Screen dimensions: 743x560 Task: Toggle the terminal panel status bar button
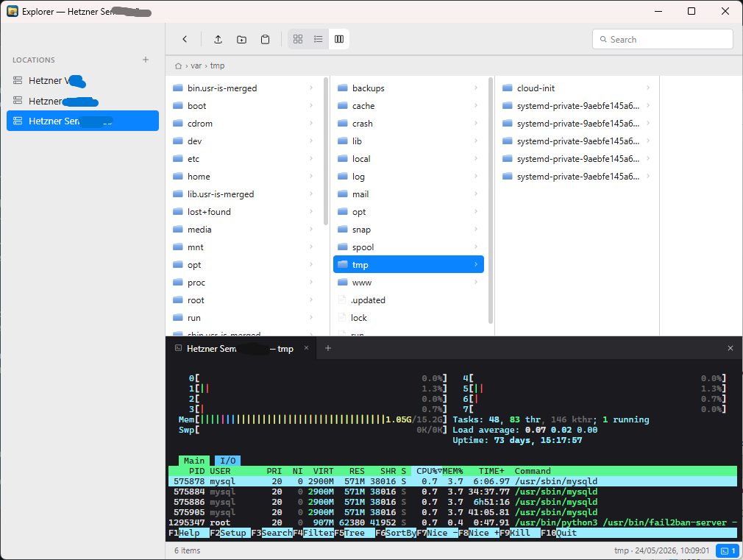(x=727, y=550)
